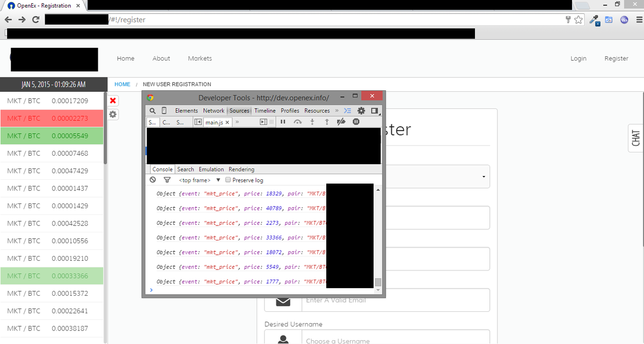Click the red X icon beside the ticker
Image resolution: width=644 pixels, height=344 pixels.
(x=113, y=100)
